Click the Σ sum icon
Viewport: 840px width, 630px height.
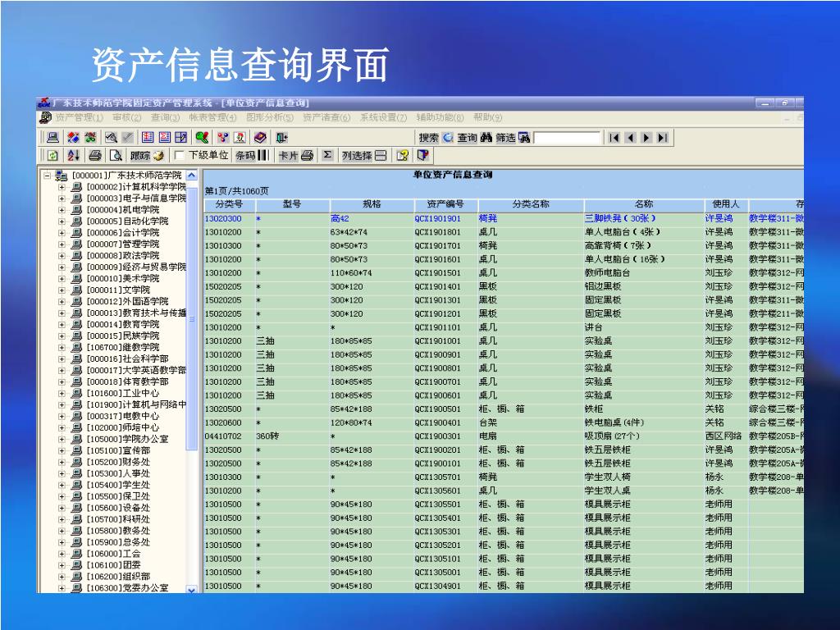[327, 155]
